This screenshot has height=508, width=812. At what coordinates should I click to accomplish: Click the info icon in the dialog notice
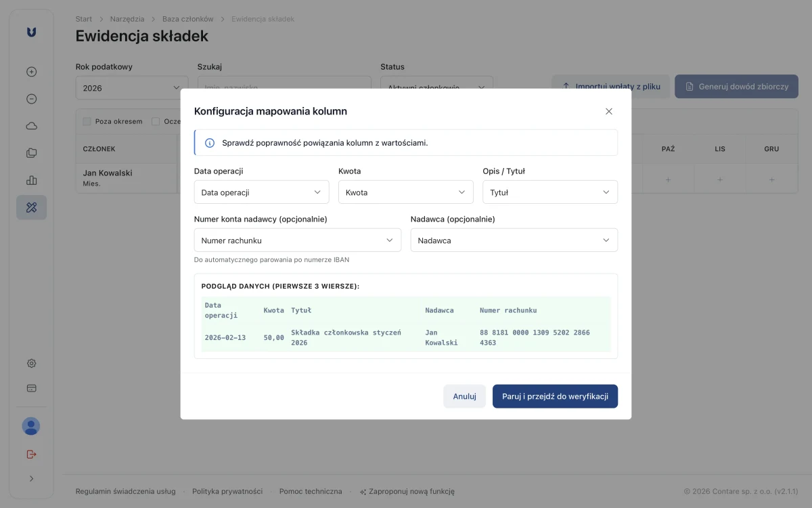(210, 143)
